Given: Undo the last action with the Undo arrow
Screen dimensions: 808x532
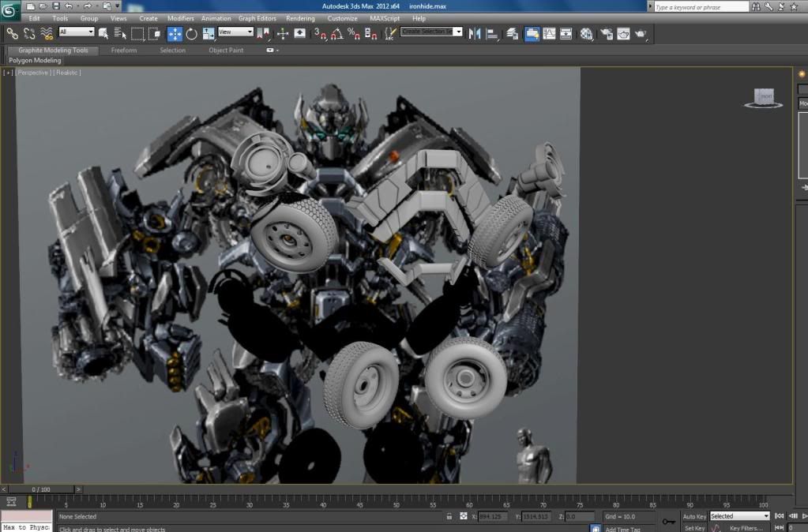Looking at the screenshot, I should click(69, 6).
